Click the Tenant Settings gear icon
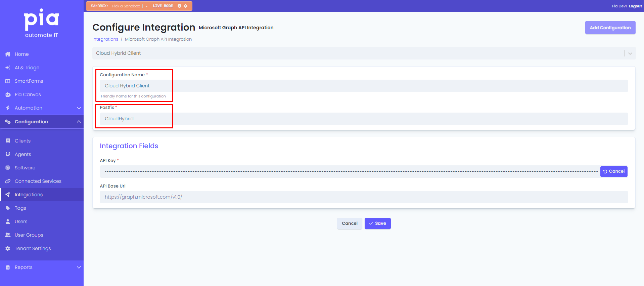The width and height of the screenshot is (644, 286). pos(8,248)
